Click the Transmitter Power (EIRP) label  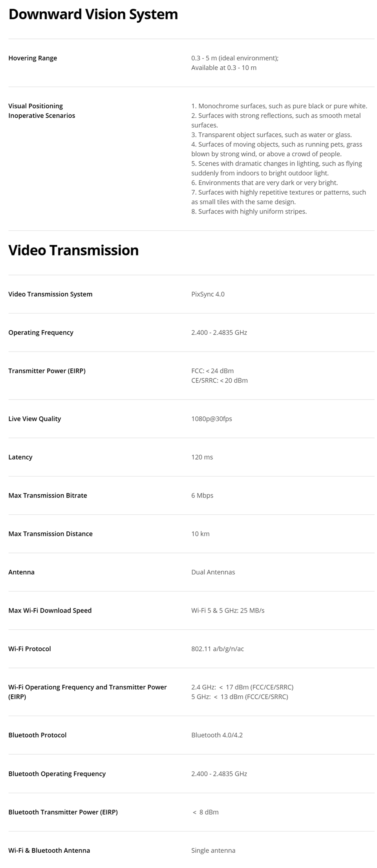(47, 371)
